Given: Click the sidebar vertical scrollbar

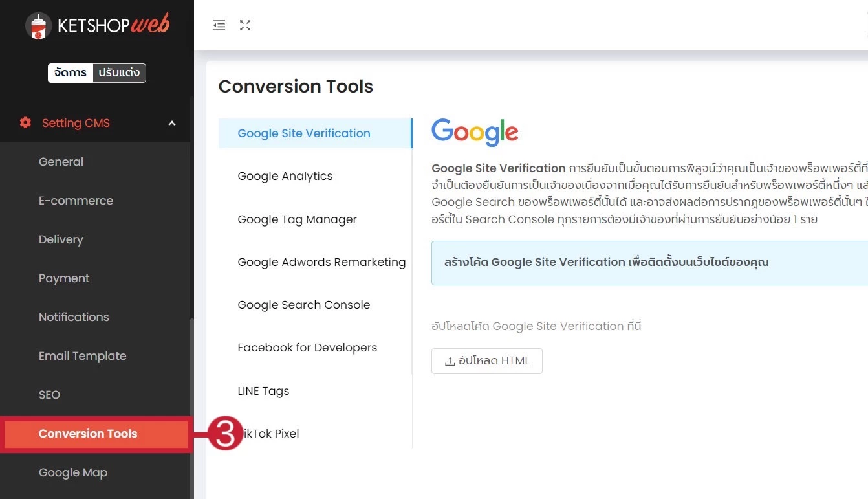Looking at the screenshot, I should click(x=192, y=408).
